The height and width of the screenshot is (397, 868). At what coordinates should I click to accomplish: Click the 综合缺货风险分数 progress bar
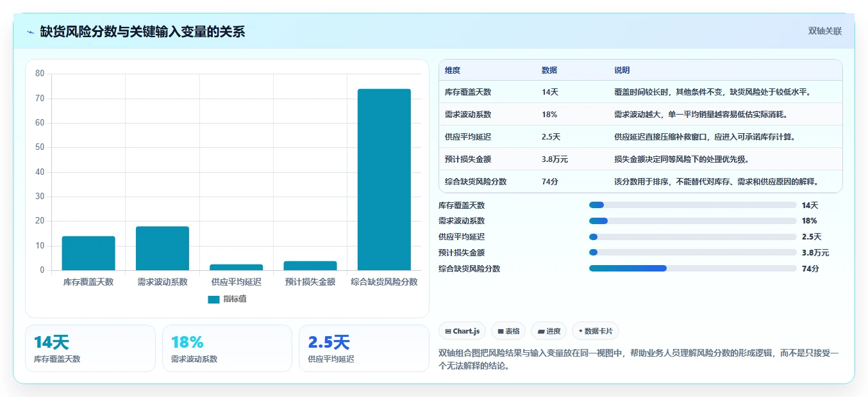coord(692,268)
